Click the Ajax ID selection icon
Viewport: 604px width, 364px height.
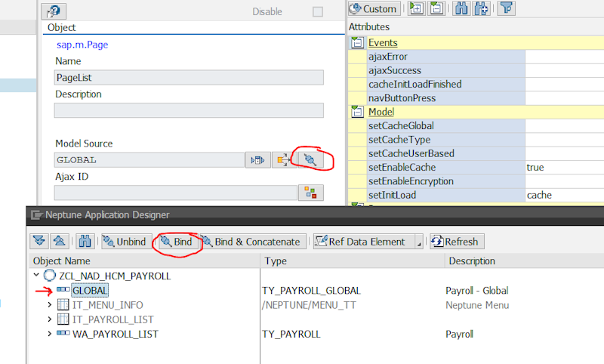[310, 192]
